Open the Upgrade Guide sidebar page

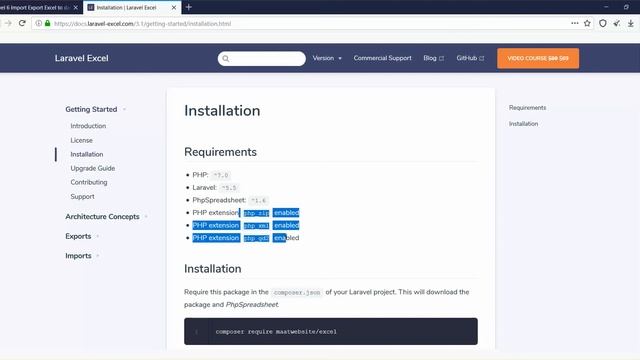(93, 168)
